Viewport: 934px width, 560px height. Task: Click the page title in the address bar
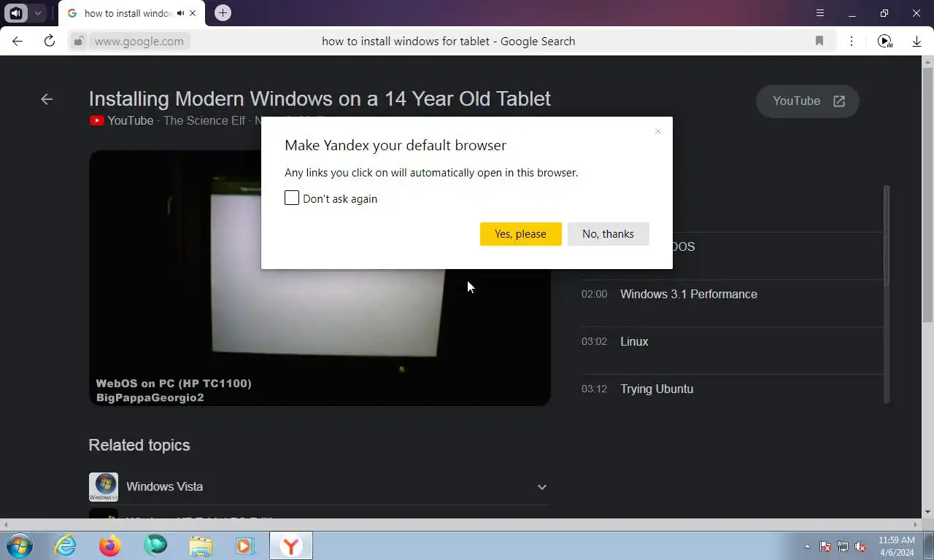(448, 41)
